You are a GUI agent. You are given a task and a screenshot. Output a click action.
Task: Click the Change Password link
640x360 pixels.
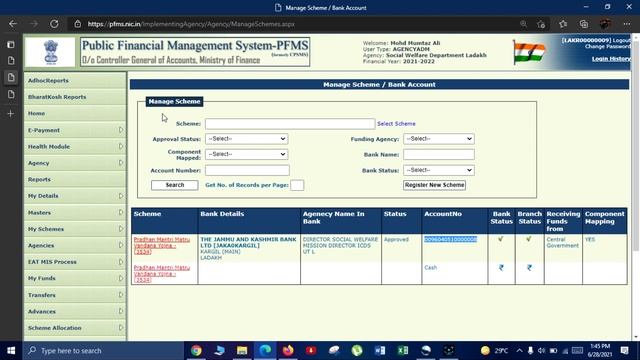(x=607, y=47)
